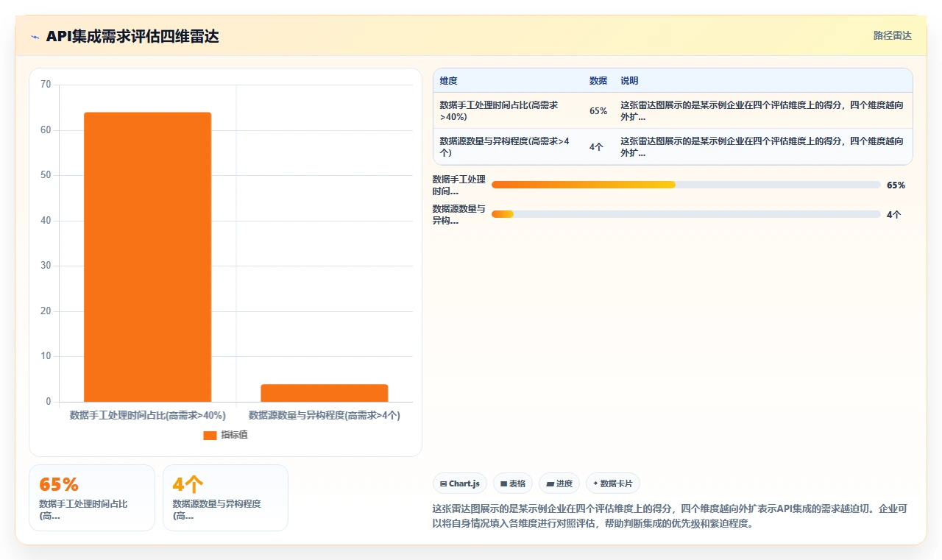
Task: Click the y-axis value 40
Action: pos(46,221)
